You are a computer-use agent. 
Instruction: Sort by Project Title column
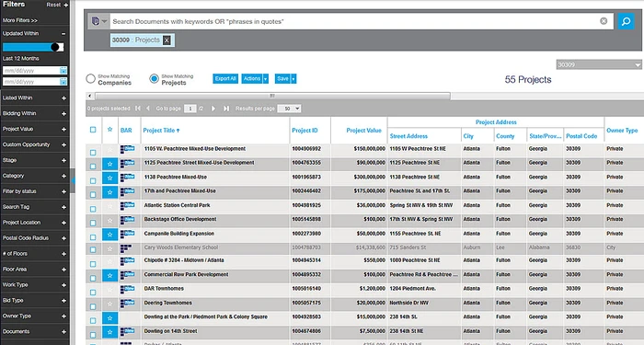click(x=161, y=131)
